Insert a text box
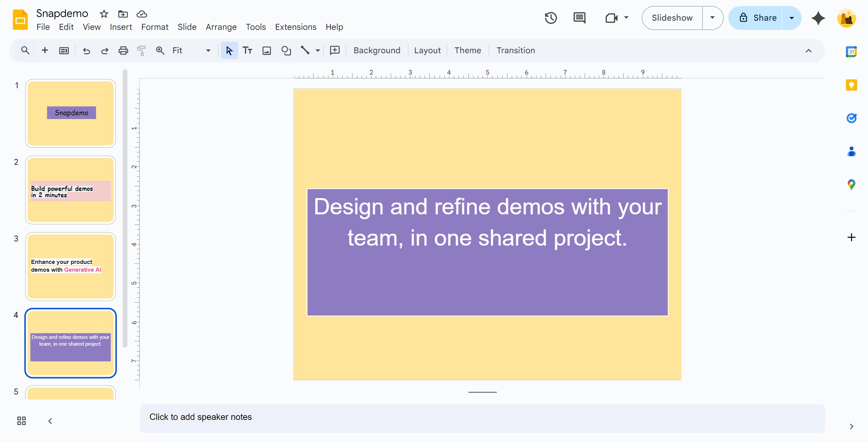The image size is (868, 443). tap(247, 51)
